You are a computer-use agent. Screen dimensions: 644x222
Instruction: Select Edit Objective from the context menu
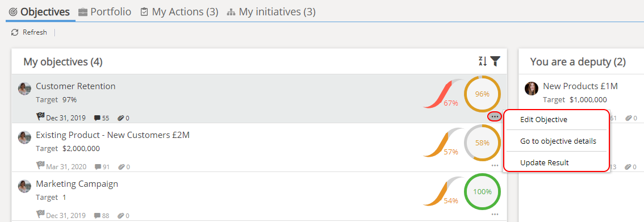(543, 120)
